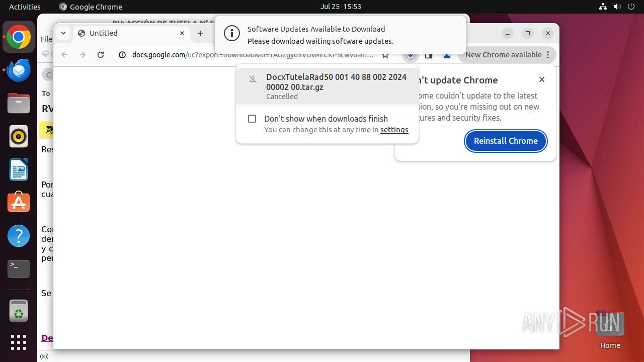
Task: Open Google Chrome from the dock
Action: (x=19, y=37)
